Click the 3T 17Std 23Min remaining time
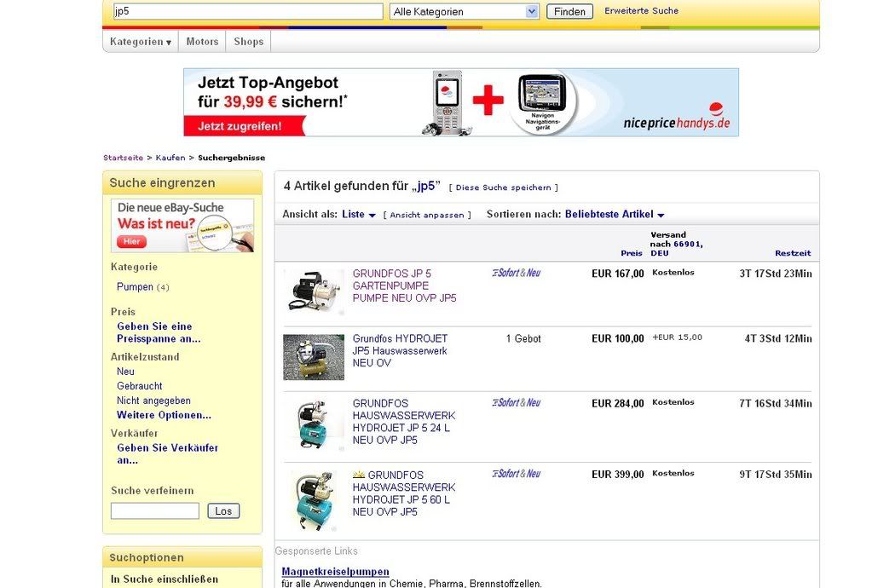The height and width of the screenshot is (588, 872). tap(776, 274)
